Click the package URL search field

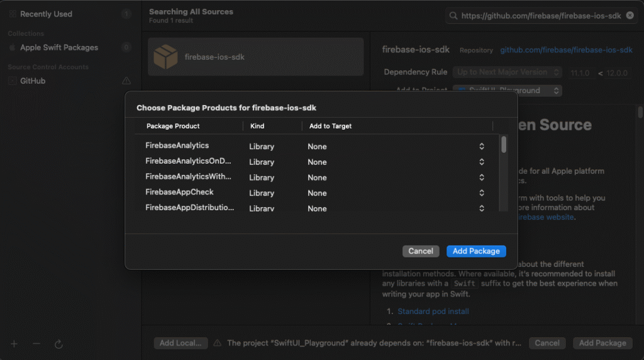(540, 16)
